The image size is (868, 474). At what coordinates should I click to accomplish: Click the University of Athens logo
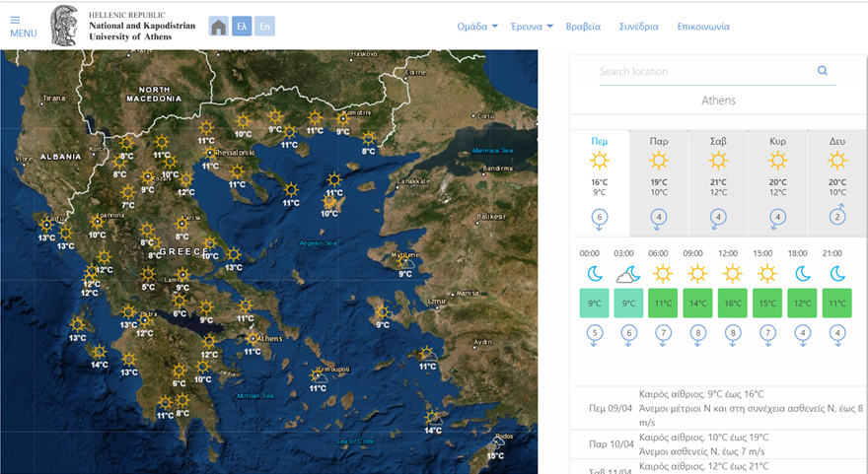[x=65, y=24]
